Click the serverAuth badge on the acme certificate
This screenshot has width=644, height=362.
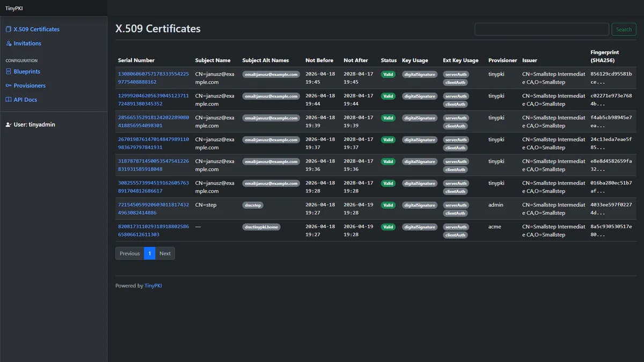coord(456,226)
